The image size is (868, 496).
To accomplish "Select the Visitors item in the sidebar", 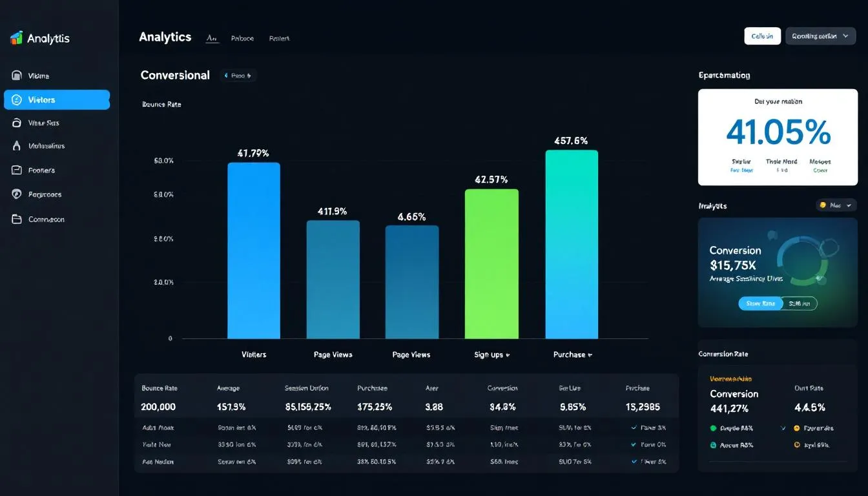I will (57, 99).
